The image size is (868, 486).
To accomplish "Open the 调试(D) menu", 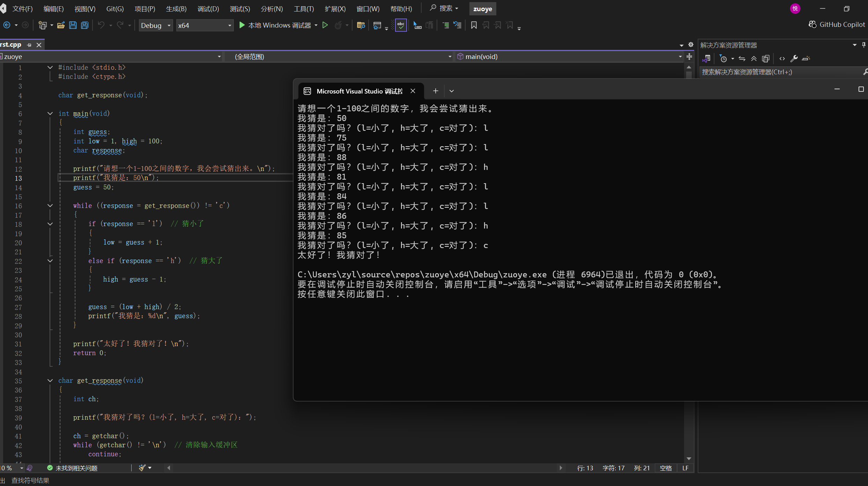I will coord(208,9).
